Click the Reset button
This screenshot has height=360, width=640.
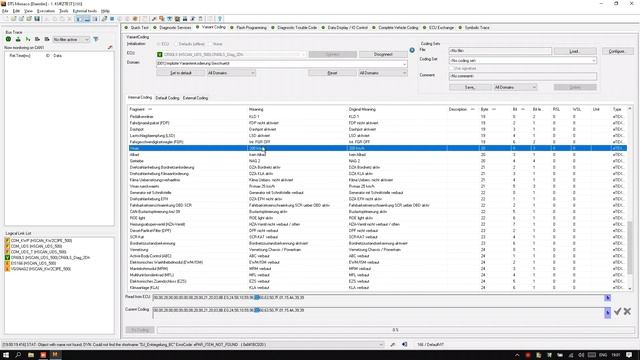coord(333,73)
